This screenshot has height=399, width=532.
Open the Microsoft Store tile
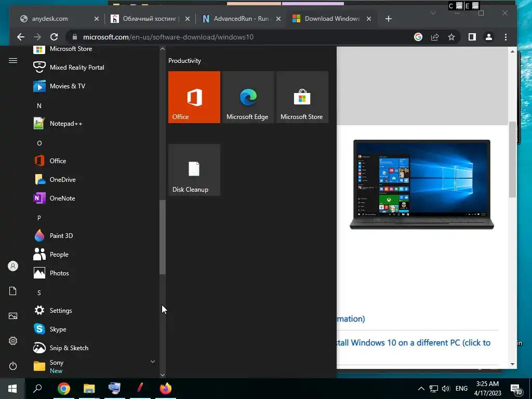[302, 97]
